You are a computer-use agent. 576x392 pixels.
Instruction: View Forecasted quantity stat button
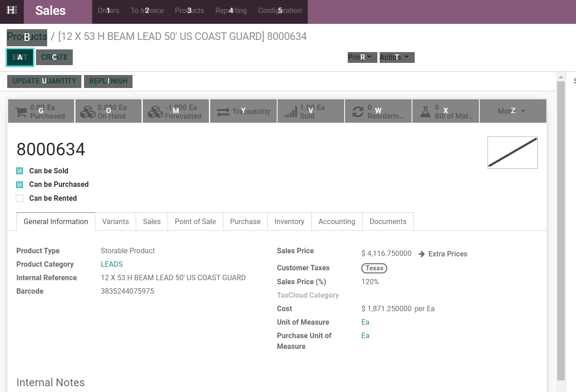[176, 111]
